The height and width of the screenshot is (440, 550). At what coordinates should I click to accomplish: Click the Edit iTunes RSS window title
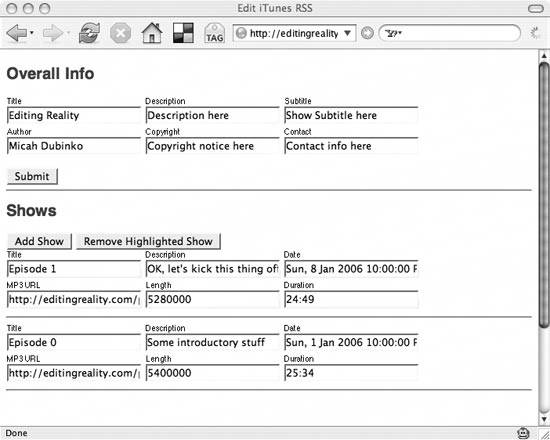[x=275, y=8]
